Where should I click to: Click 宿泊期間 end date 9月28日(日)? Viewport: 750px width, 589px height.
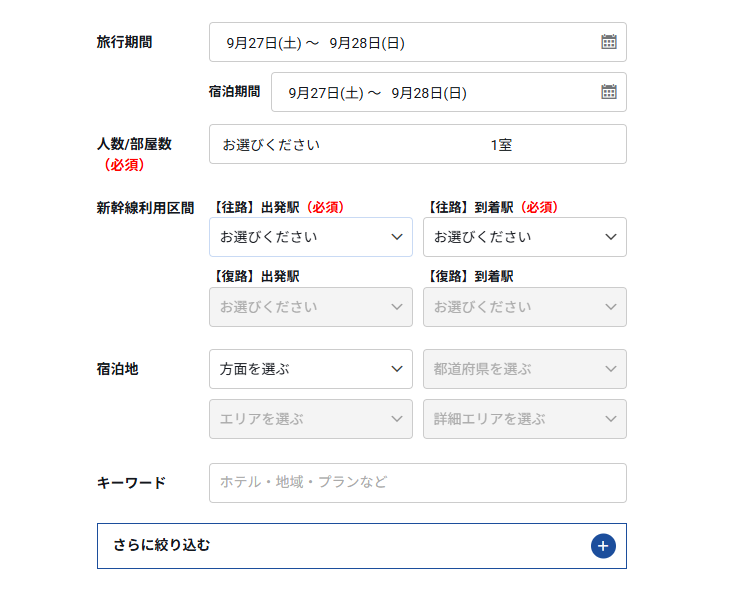pos(429,93)
